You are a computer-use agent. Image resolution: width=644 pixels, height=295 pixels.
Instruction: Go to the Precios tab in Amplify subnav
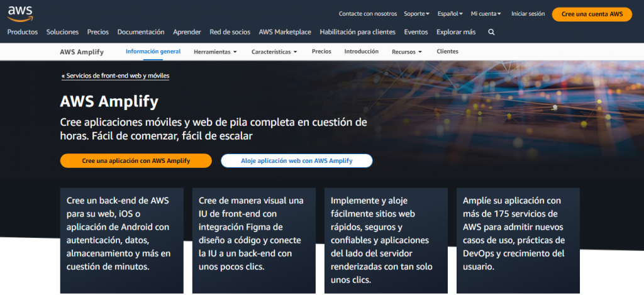[321, 52]
